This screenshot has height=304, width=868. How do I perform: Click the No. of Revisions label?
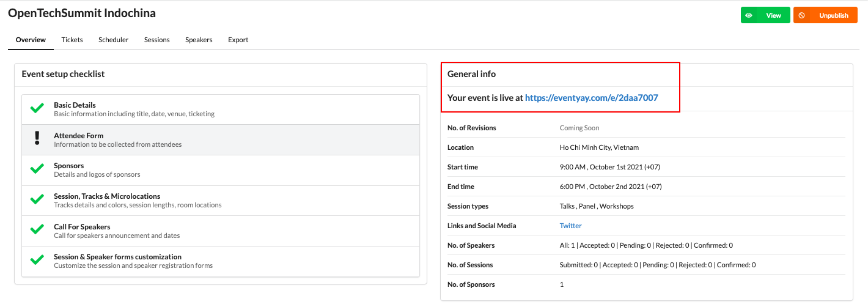[x=472, y=128]
